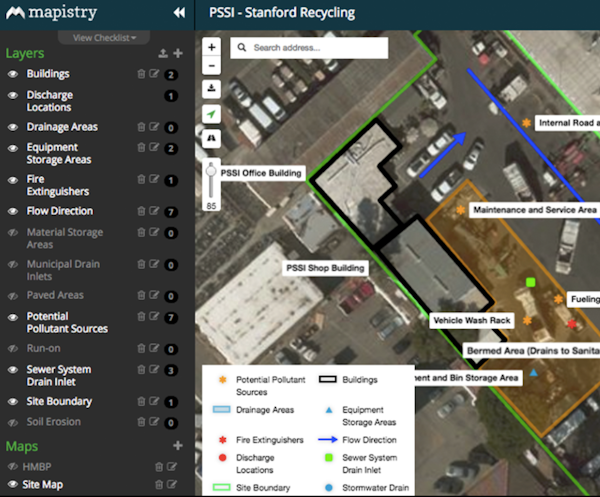Viewport: 600px width, 497px height.
Task: Show the HMBP map
Action: [x=13, y=466]
